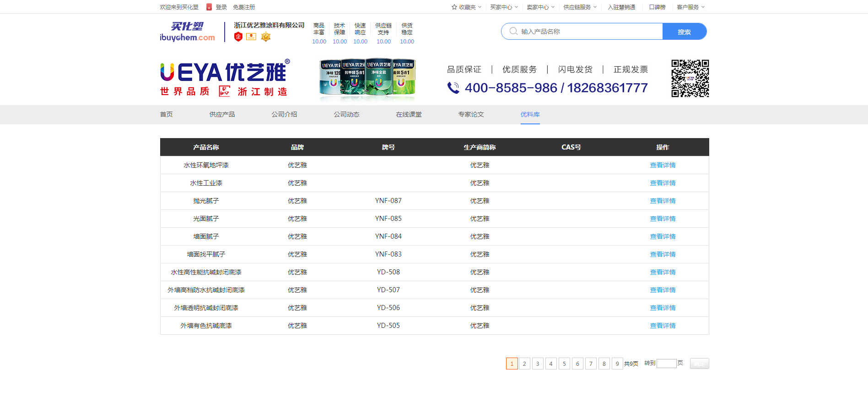
Task: Open the 公司动态 nav tab
Action: 346,114
